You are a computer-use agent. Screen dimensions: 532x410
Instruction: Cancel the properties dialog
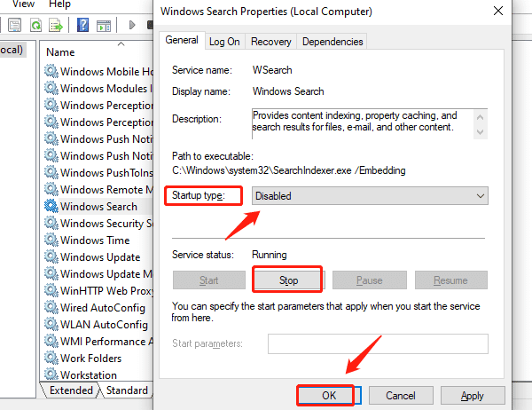(x=401, y=396)
